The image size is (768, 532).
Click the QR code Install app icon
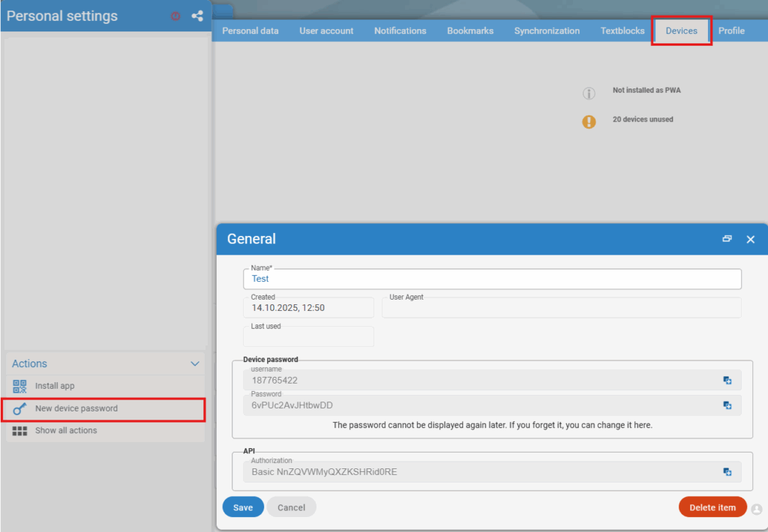click(20, 386)
